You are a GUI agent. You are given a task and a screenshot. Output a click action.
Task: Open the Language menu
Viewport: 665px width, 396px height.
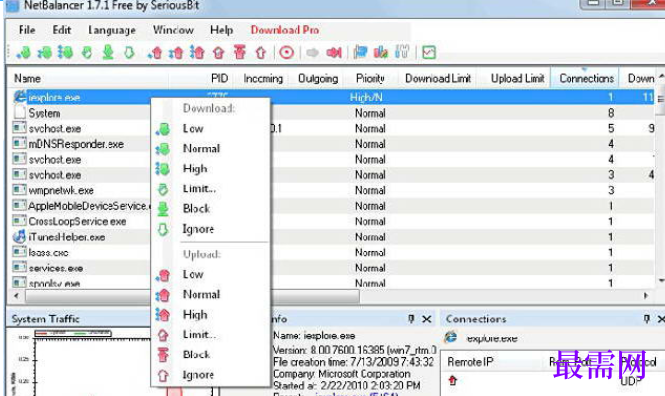pos(112,30)
